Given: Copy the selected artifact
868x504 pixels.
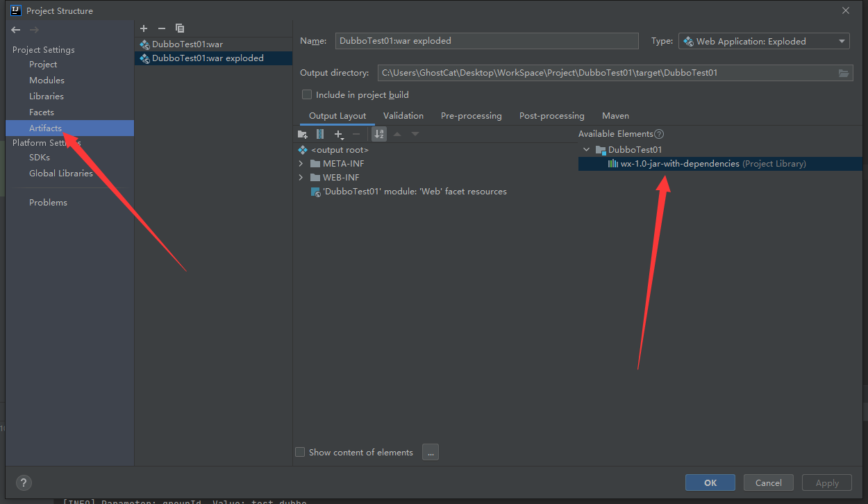Looking at the screenshot, I should 180,28.
